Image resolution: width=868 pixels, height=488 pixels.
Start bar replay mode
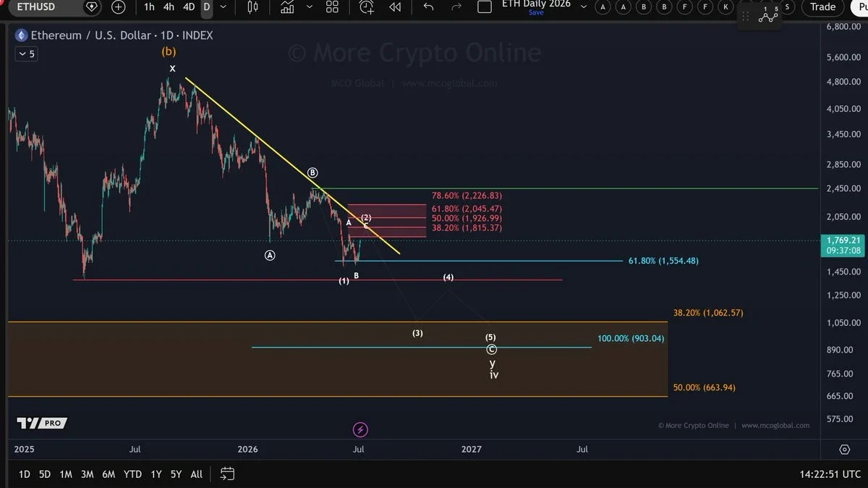click(x=394, y=7)
